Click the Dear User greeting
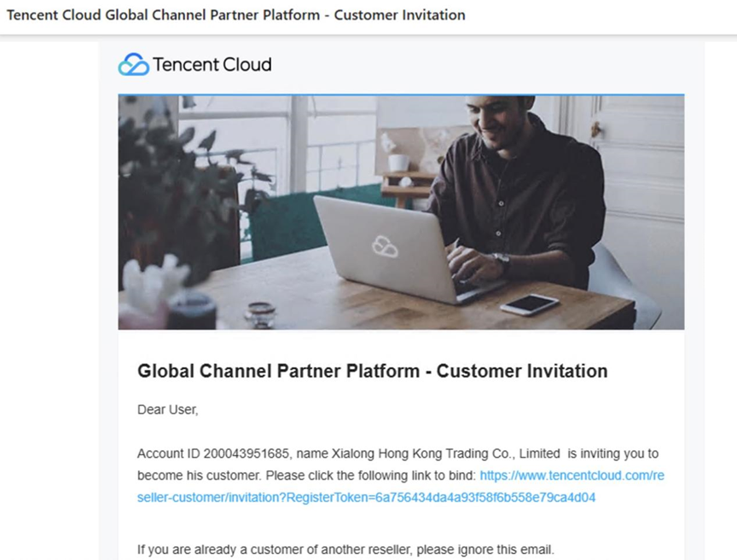Screen dimensions: 737x560 pyautogui.click(x=168, y=410)
